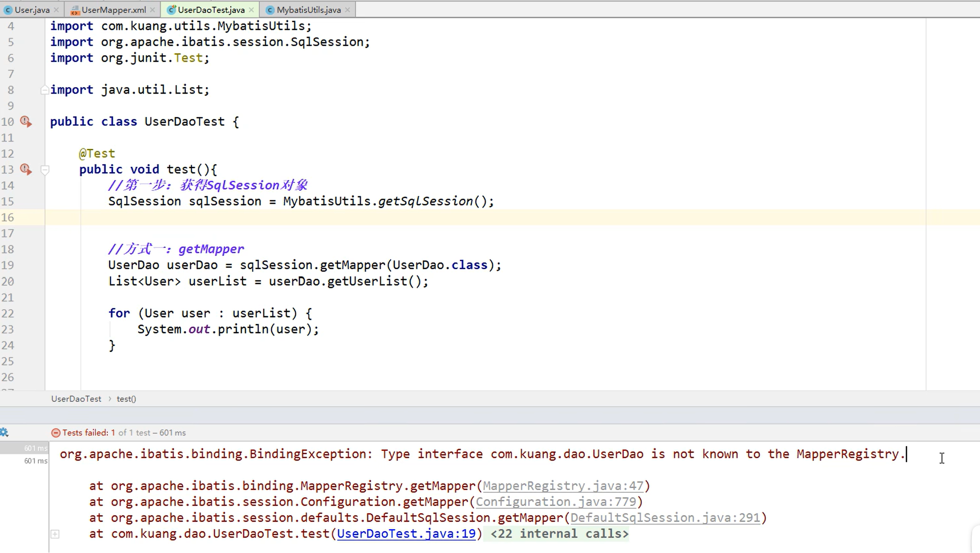Viewport: 980px width, 553px height.
Task: Switch to the User.java tab
Action: click(31, 10)
